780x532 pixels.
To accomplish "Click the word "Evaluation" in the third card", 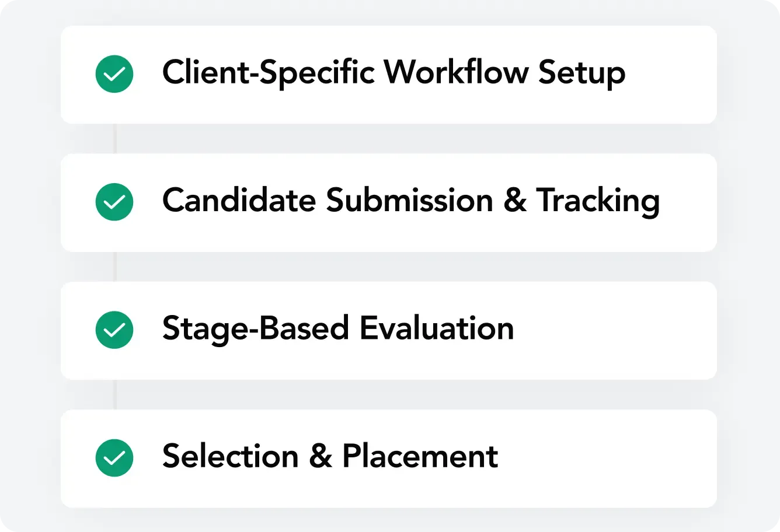I will [x=436, y=329].
